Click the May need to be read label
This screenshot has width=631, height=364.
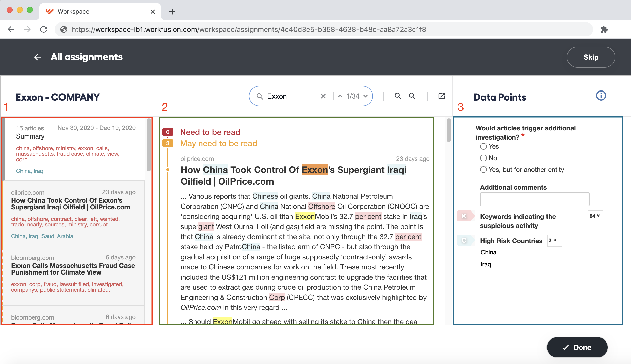pos(218,143)
